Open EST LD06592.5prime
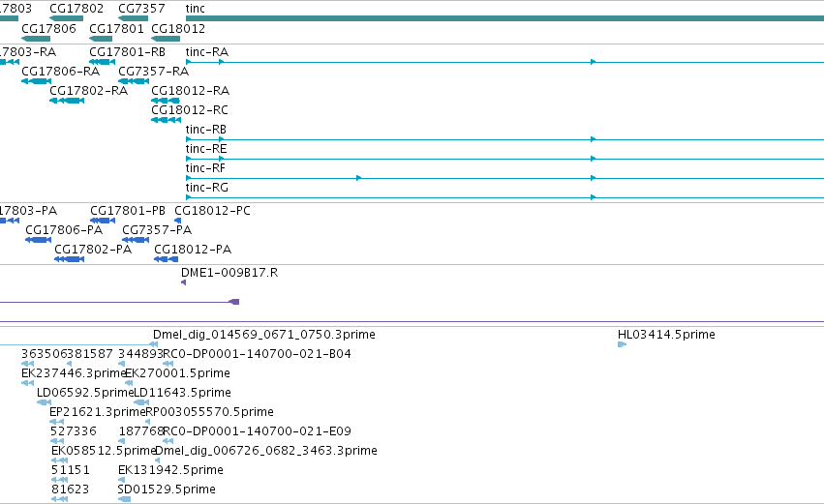 pyautogui.click(x=85, y=393)
